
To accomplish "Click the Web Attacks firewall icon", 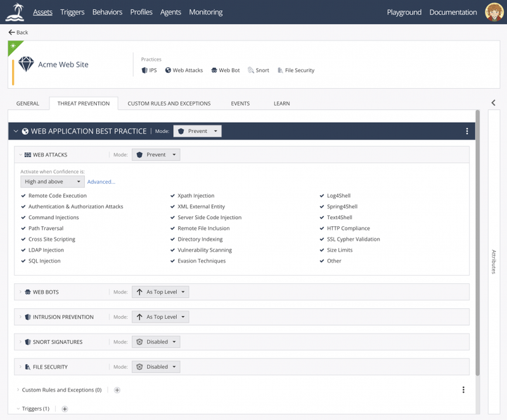I will click(x=28, y=155).
